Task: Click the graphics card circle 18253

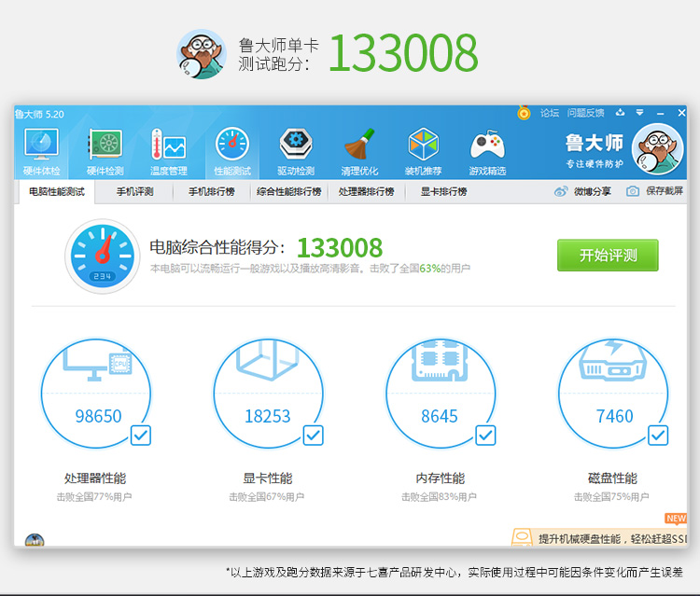Action: coord(268,394)
